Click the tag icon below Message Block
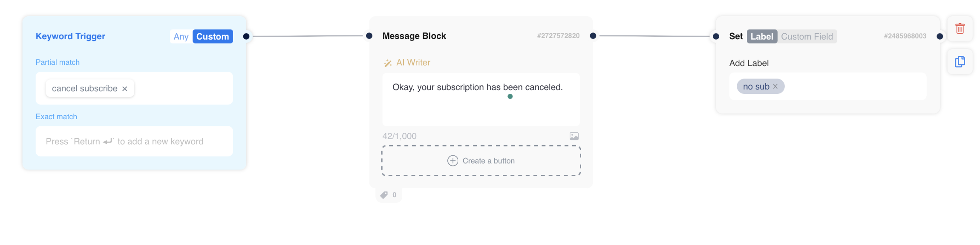The height and width of the screenshot is (245, 980). pyautogui.click(x=384, y=195)
